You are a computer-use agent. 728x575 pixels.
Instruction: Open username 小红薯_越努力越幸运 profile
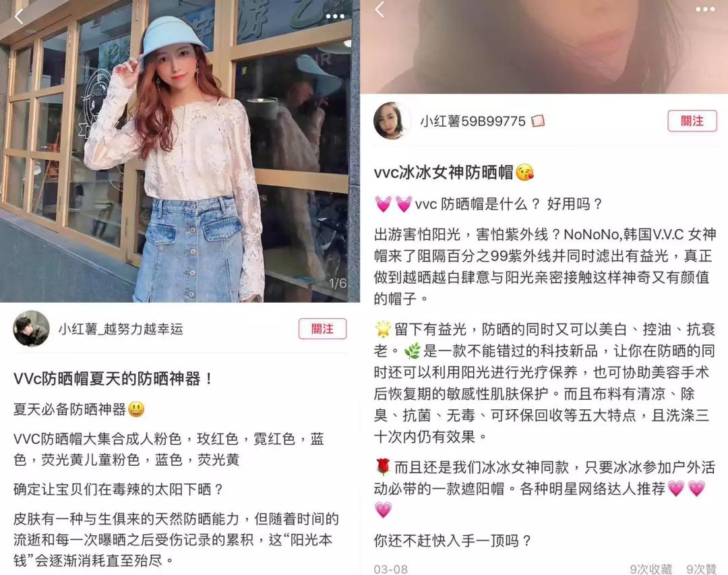(121, 330)
